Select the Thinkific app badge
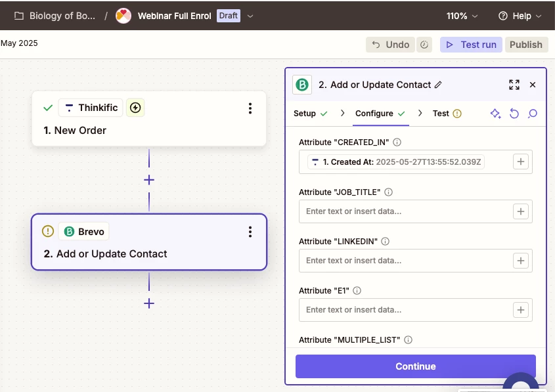The image size is (555, 392). pos(91,108)
